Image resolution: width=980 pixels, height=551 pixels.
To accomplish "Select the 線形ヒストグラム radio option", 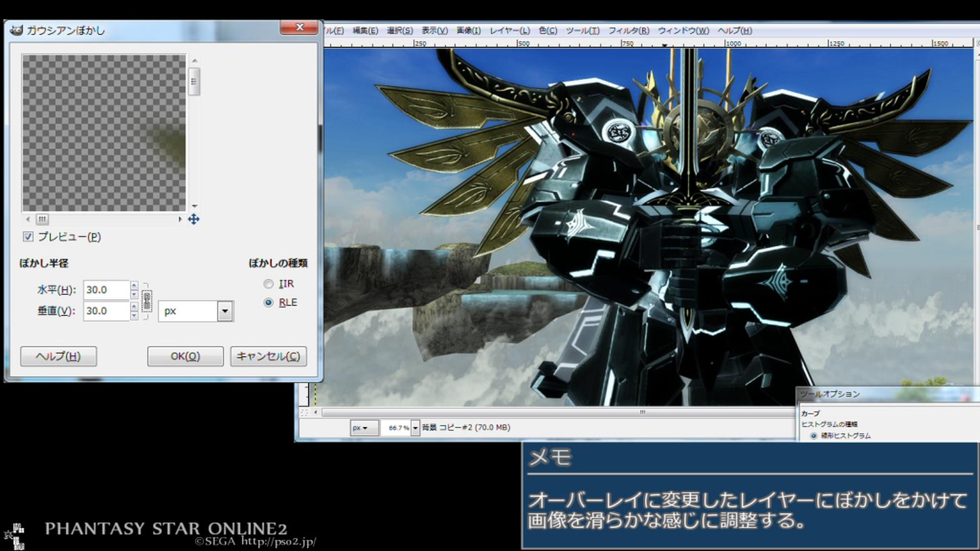I will tap(814, 435).
